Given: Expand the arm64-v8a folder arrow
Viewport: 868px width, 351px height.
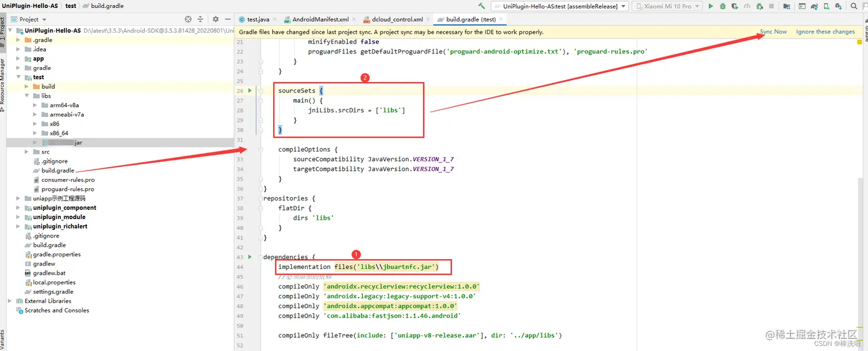Looking at the screenshot, I should pyautogui.click(x=36, y=105).
